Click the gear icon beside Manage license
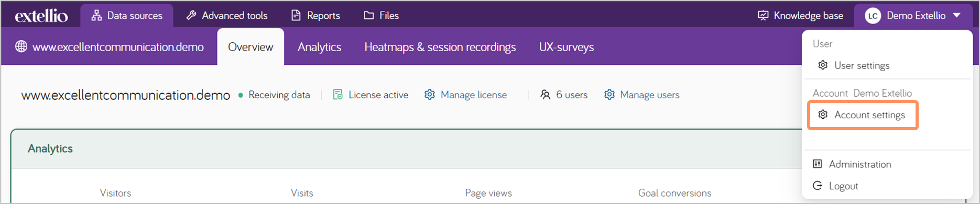 click(x=430, y=95)
